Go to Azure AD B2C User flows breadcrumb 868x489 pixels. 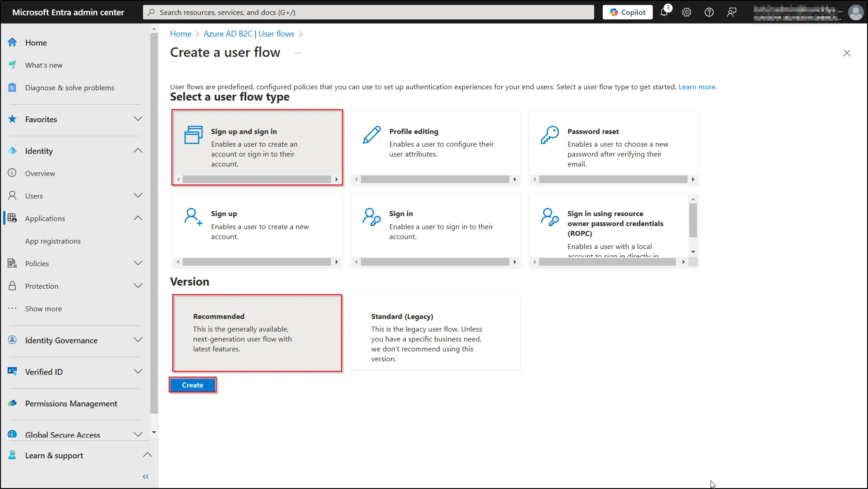pos(249,34)
